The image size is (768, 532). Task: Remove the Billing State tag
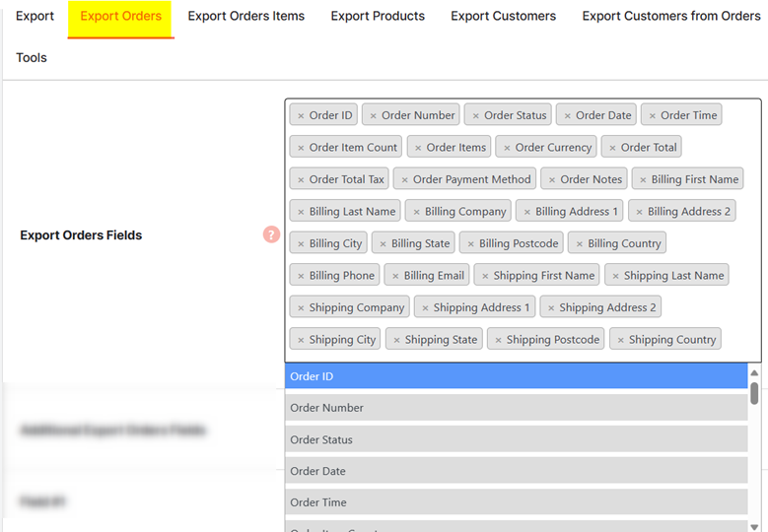click(x=384, y=243)
